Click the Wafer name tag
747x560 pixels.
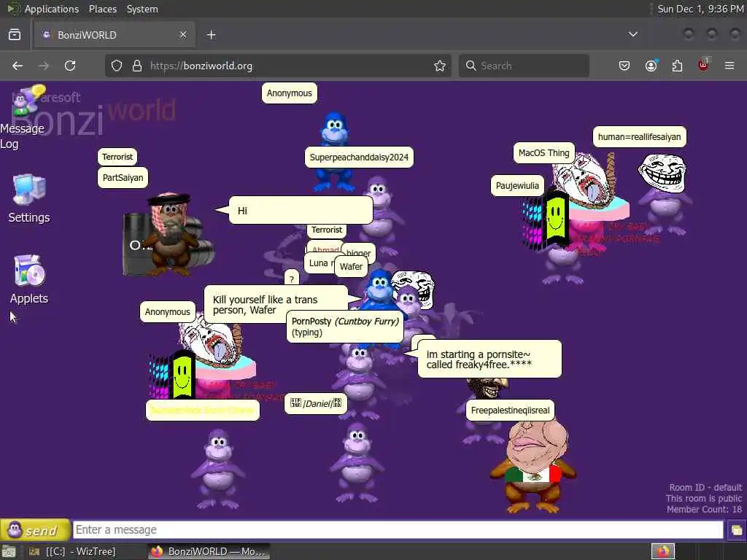coord(351,267)
